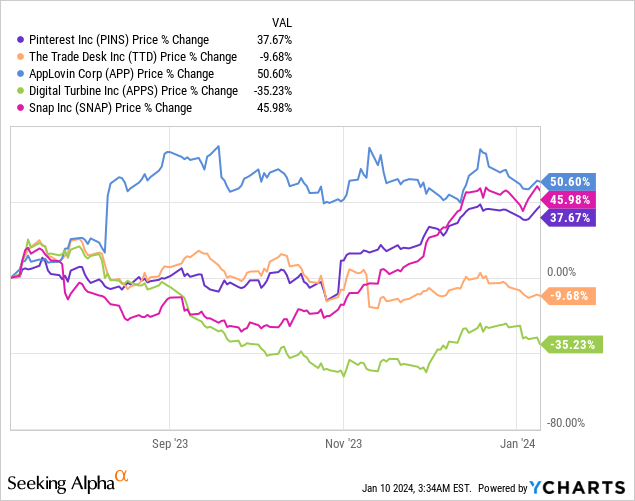Click the blue 50.60% end-value flag
This screenshot has height=501, width=635.
point(568,182)
